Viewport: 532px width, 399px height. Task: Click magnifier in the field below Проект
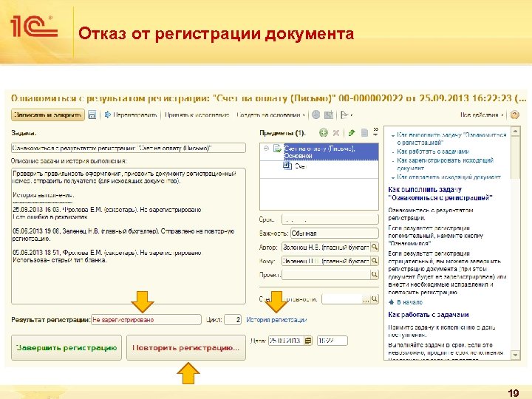click(x=375, y=299)
